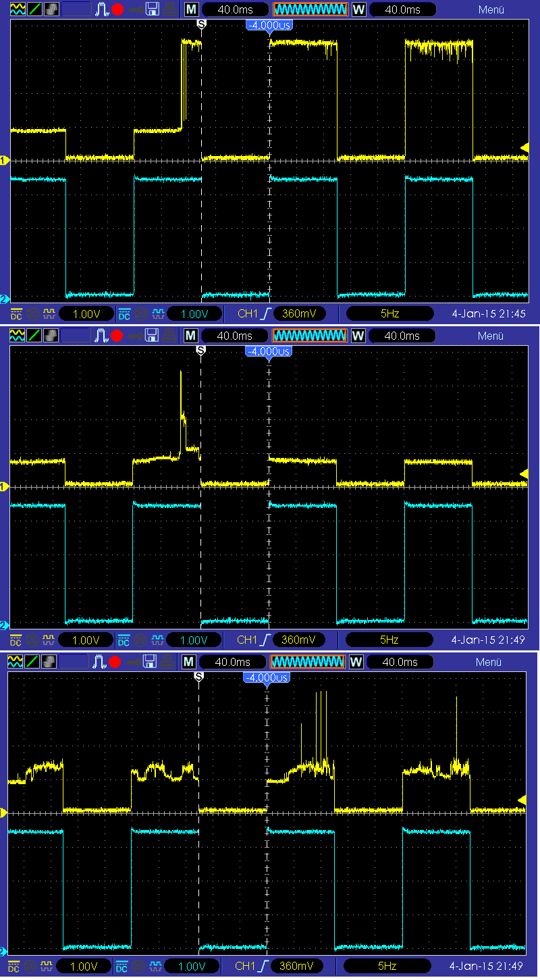Screen dimensions: 540x980
Task: Open Menü in the top capture
Action: [x=491, y=9]
